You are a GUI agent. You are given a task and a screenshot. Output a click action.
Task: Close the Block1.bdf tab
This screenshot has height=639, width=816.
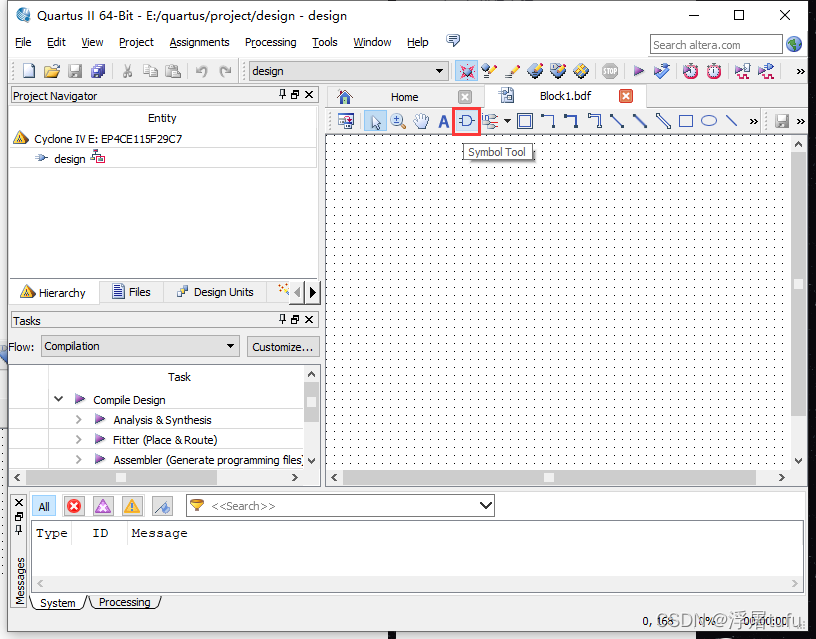click(626, 96)
